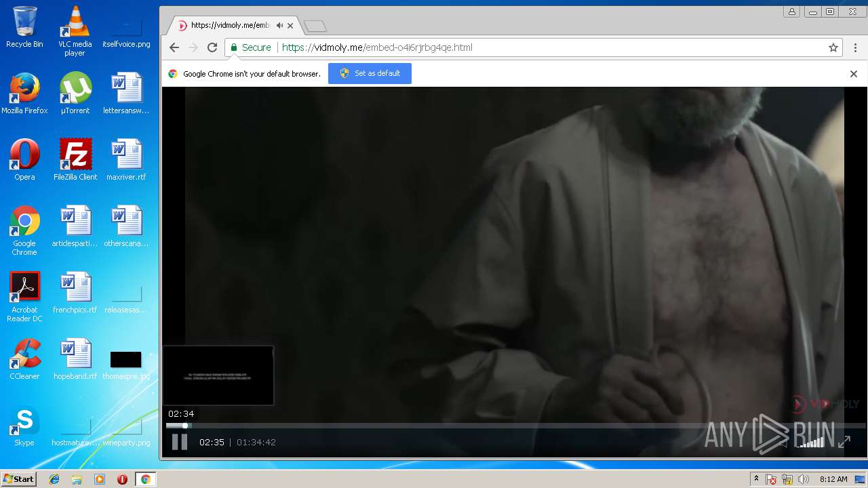Open Action Center flag tray icon
The height and width of the screenshot is (488, 868).
click(x=771, y=479)
